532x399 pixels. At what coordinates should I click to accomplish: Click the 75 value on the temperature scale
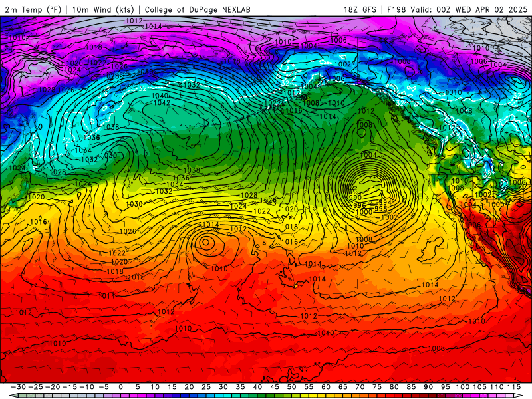(377, 387)
